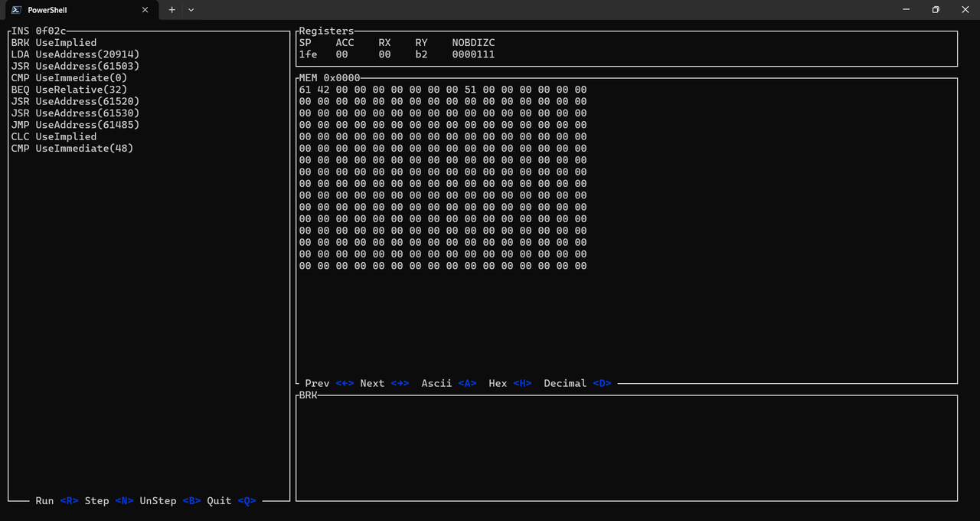
Task: Click the Registers panel title
Action: click(x=326, y=31)
